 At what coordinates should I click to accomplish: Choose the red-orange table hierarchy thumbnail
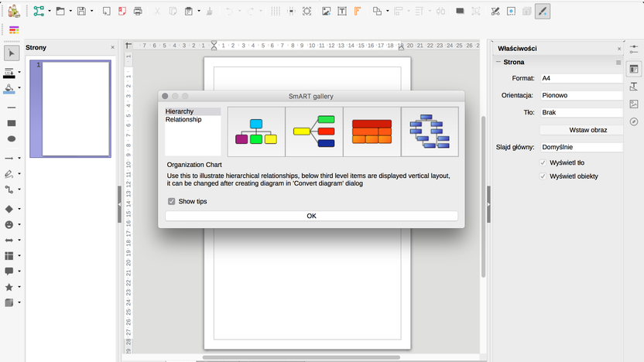pyautogui.click(x=372, y=131)
